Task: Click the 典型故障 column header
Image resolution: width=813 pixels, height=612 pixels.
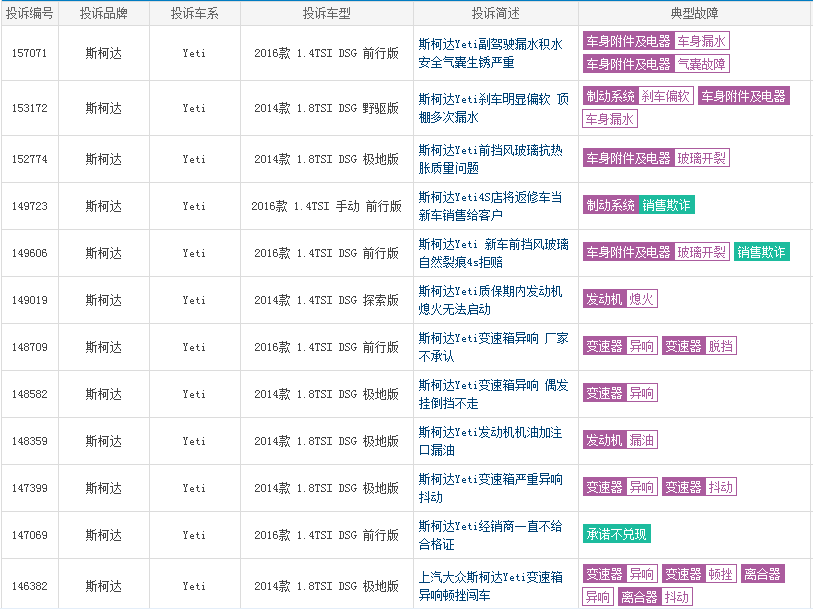Action: click(695, 13)
